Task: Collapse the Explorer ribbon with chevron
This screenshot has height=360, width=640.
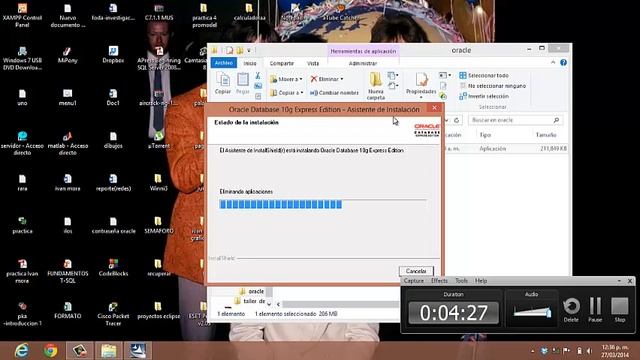Action: pyautogui.click(x=553, y=62)
